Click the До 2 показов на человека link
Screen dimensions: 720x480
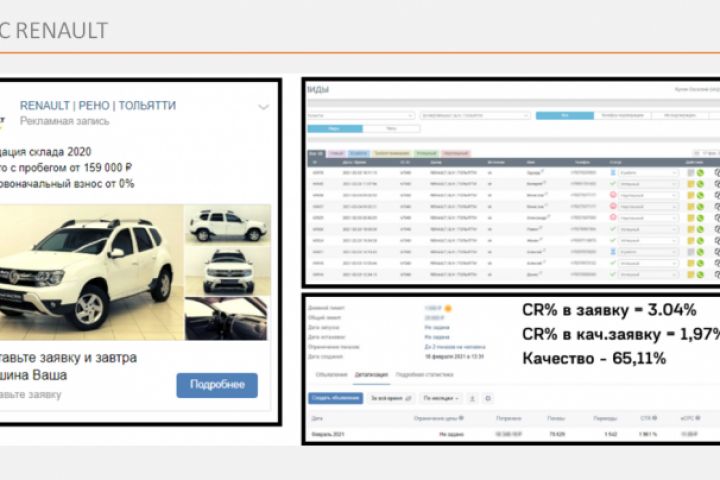455,347
